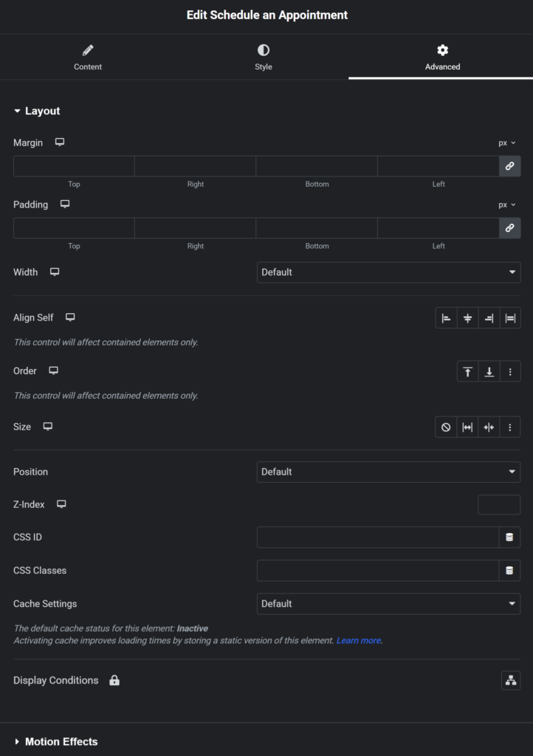Click the Z-Index responsive device icon
This screenshot has width=533, height=756.
pyautogui.click(x=61, y=504)
